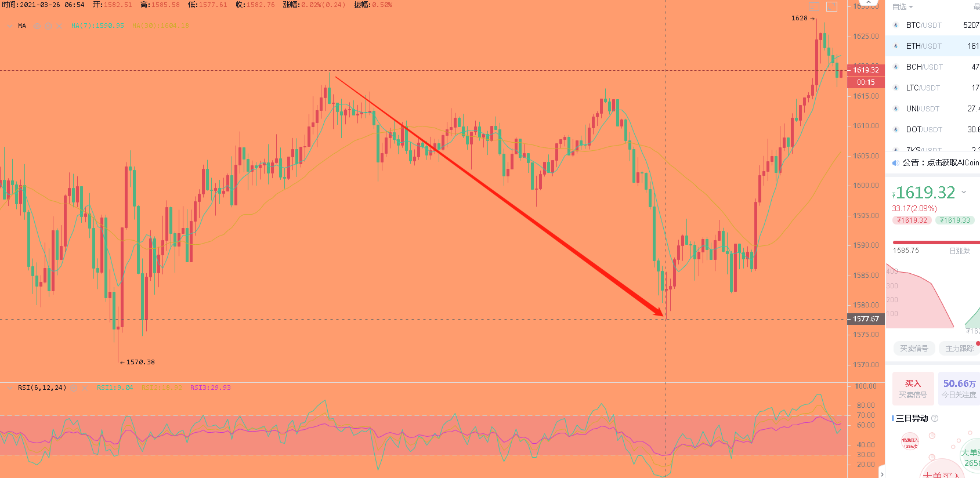This screenshot has height=478, width=980.
Task: Enter fullscreen chart mode icon
Action: click(832, 6)
